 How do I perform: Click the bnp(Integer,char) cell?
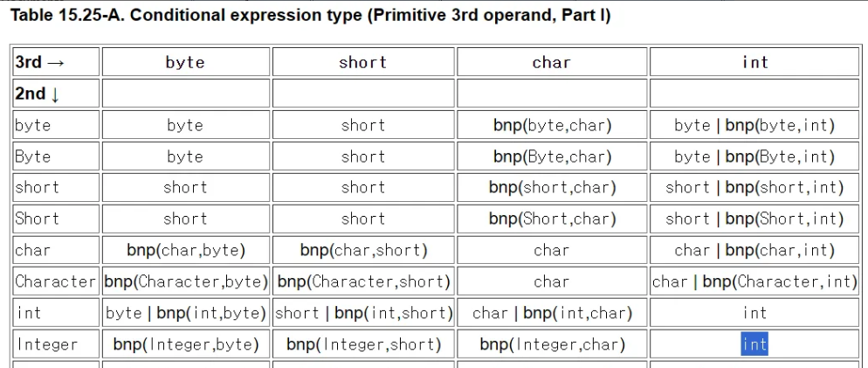pos(551,344)
